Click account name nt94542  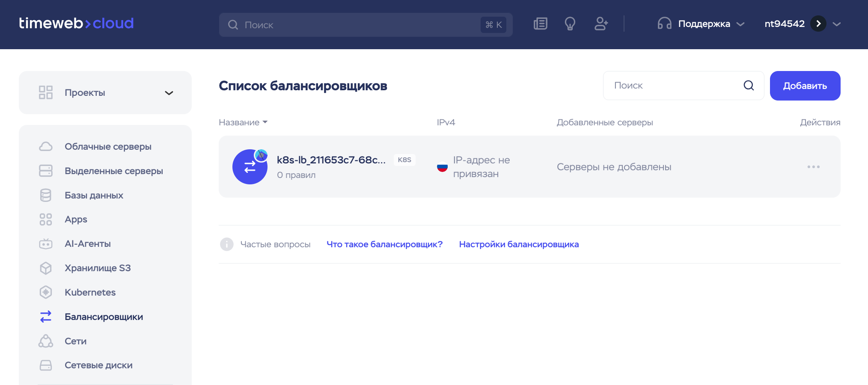(785, 24)
